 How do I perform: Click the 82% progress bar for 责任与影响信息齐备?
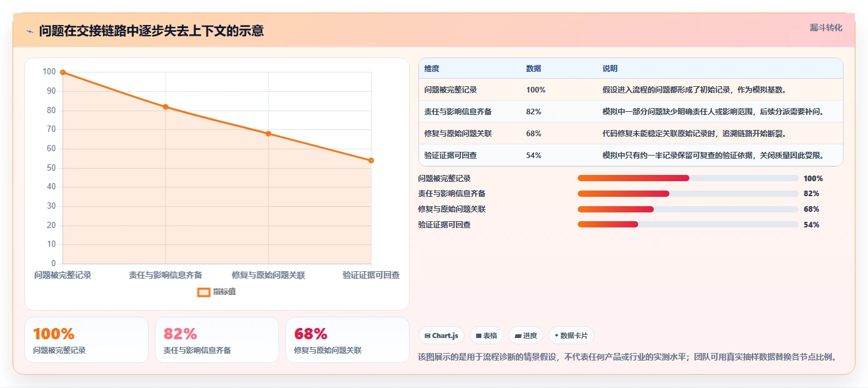pyautogui.click(x=688, y=194)
